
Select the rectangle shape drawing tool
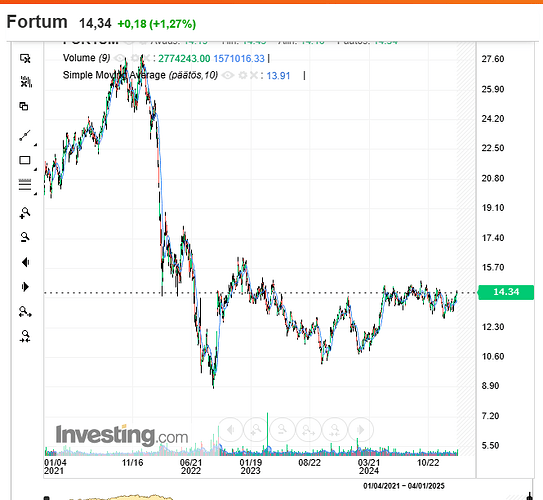click(x=25, y=160)
